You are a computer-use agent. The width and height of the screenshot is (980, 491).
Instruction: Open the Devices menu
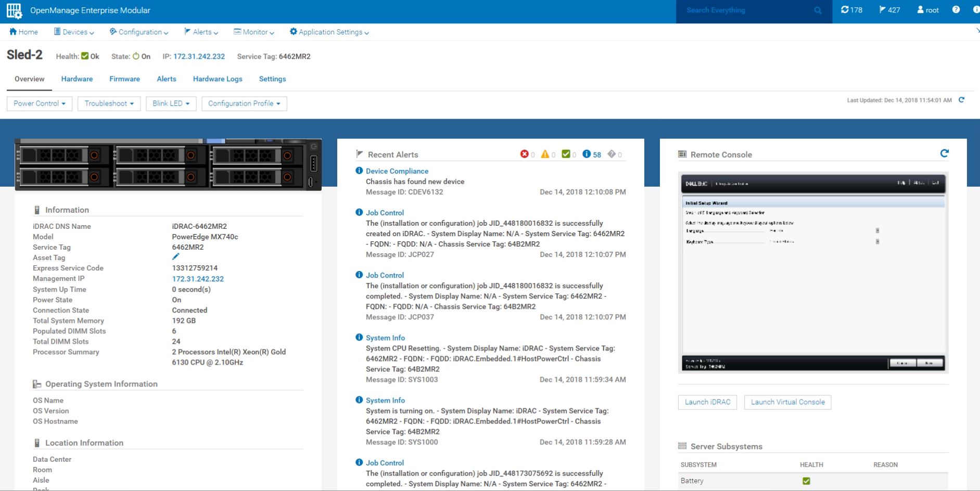[x=74, y=32]
